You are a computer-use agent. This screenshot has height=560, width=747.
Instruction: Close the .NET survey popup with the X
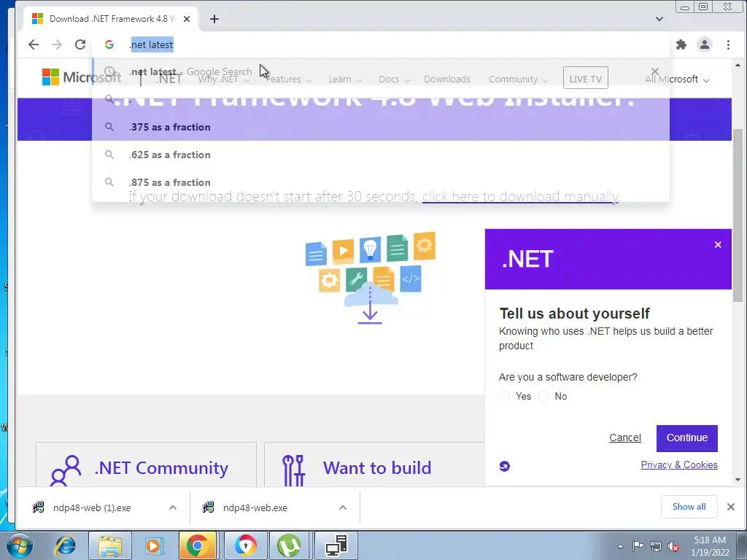point(718,245)
